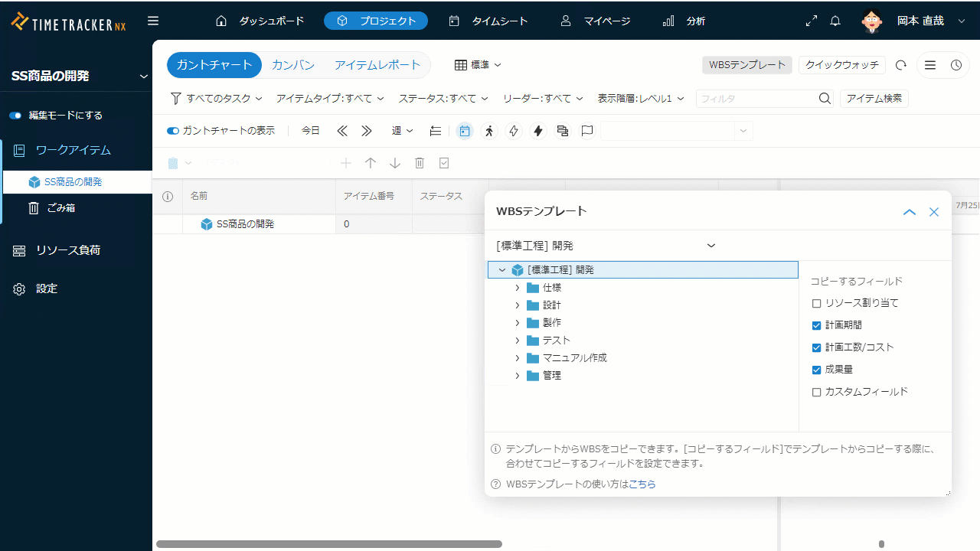Image resolution: width=980 pixels, height=551 pixels.
Task: Click the flag icon in the Gantt toolbar
Action: click(587, 131)
